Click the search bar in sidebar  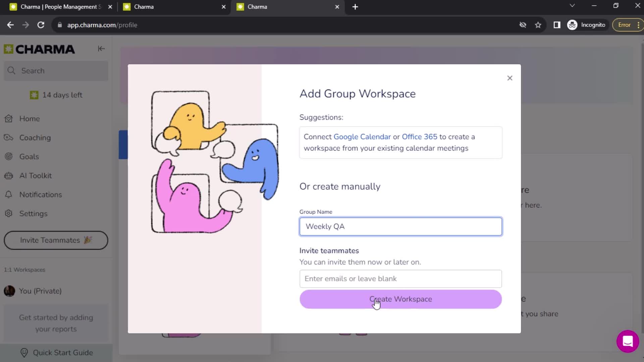tap(57, 71)
